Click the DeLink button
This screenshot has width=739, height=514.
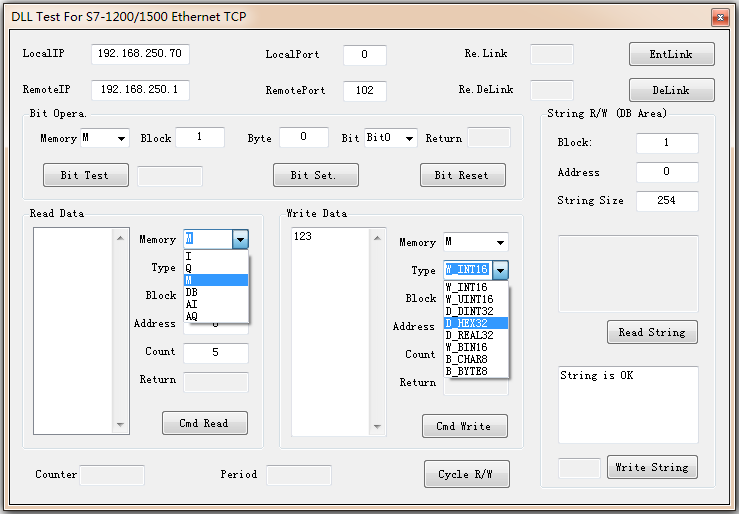[x=671, y=90]
